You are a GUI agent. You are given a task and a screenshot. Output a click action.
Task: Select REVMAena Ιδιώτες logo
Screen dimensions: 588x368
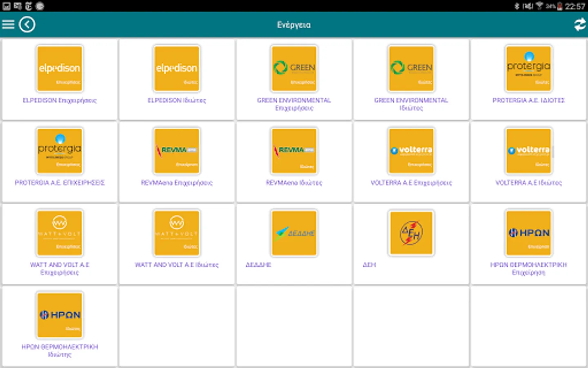pyautogui.click(x=294, y=151)
